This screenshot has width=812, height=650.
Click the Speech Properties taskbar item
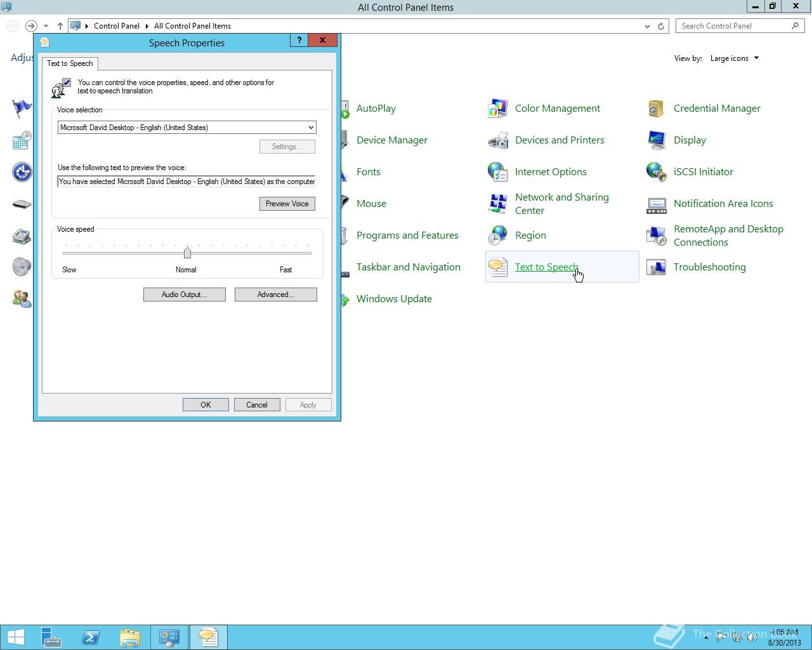pyautogui.click(x=209, y=637)
